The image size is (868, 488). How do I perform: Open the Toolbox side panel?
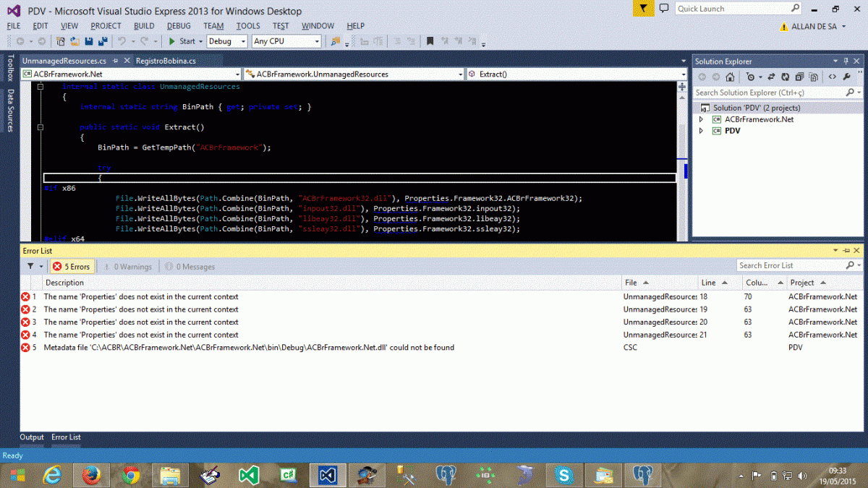pos(10,68)
